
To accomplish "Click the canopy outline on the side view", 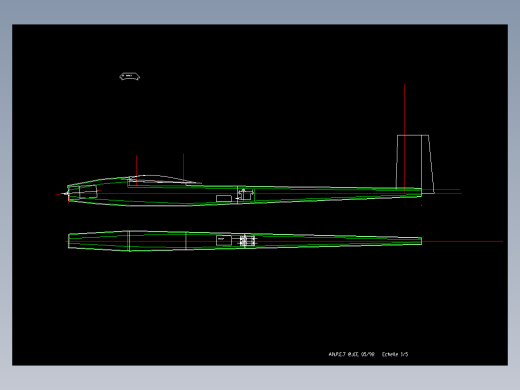I will point(165,180).
